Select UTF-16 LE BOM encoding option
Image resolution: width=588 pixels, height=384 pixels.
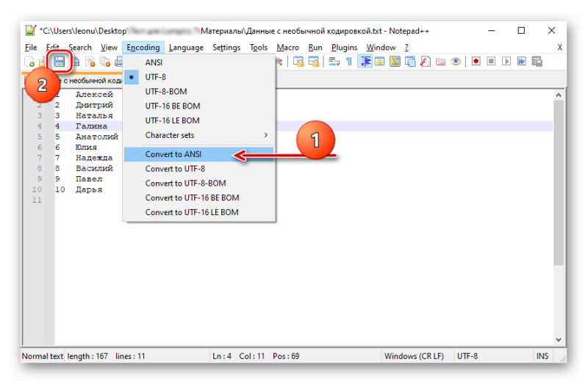[x=199, y=120]
